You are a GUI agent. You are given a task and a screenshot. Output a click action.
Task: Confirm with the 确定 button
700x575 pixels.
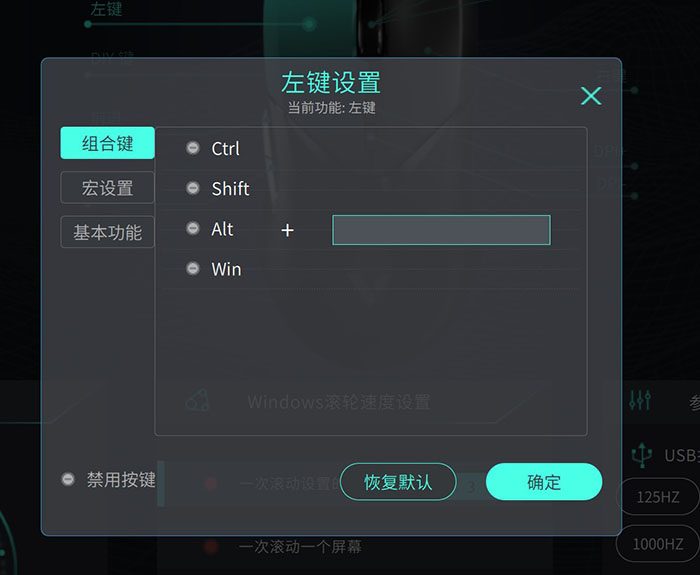pyautogui.click(x=544, y=482)
